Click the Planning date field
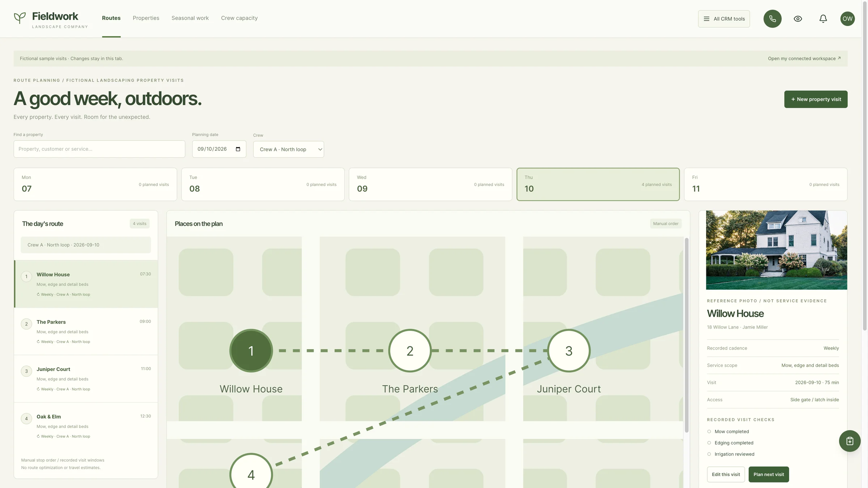Screen dimensions: 868x488 click(219, 149)
